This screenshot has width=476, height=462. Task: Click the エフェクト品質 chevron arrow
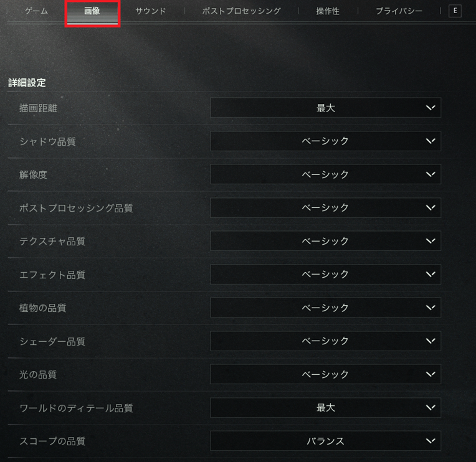tap(431, 274)
